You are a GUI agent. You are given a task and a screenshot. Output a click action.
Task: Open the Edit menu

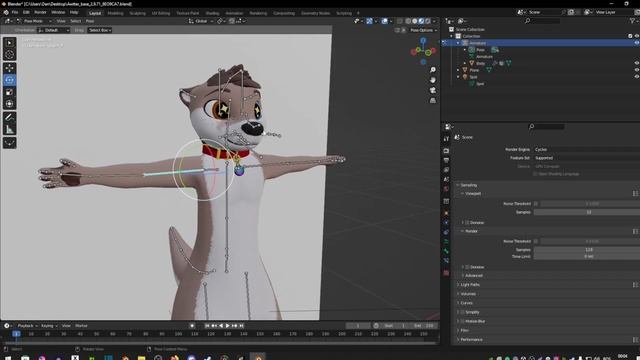[x=26, y=13]
